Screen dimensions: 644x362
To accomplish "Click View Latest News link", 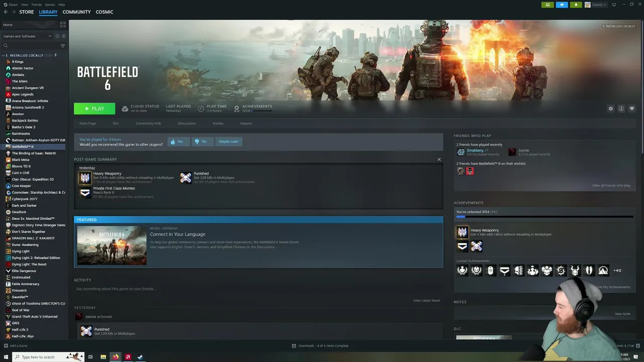I will 427,301.
